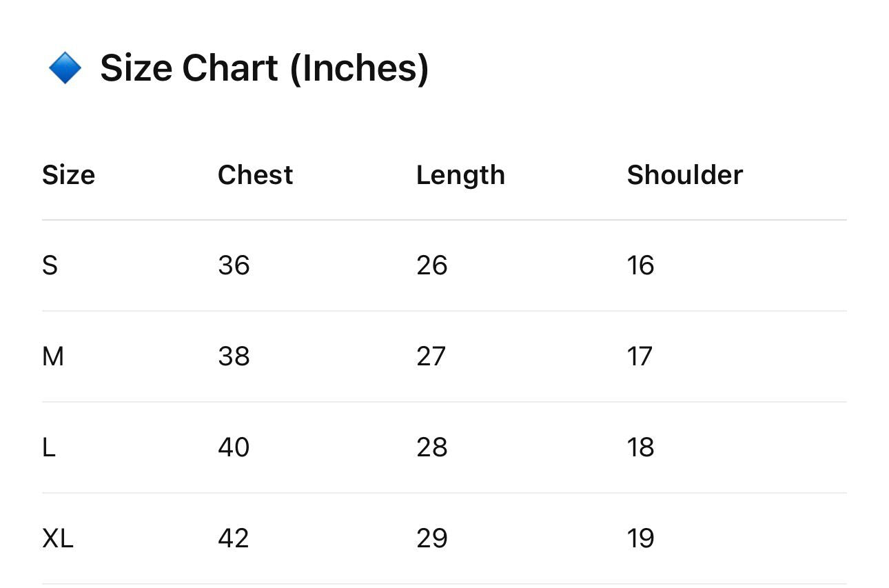Image resolution: width=889 pixels, height=588 pixels.
Task: Click the Length column header
Action: tap(460, 175)
